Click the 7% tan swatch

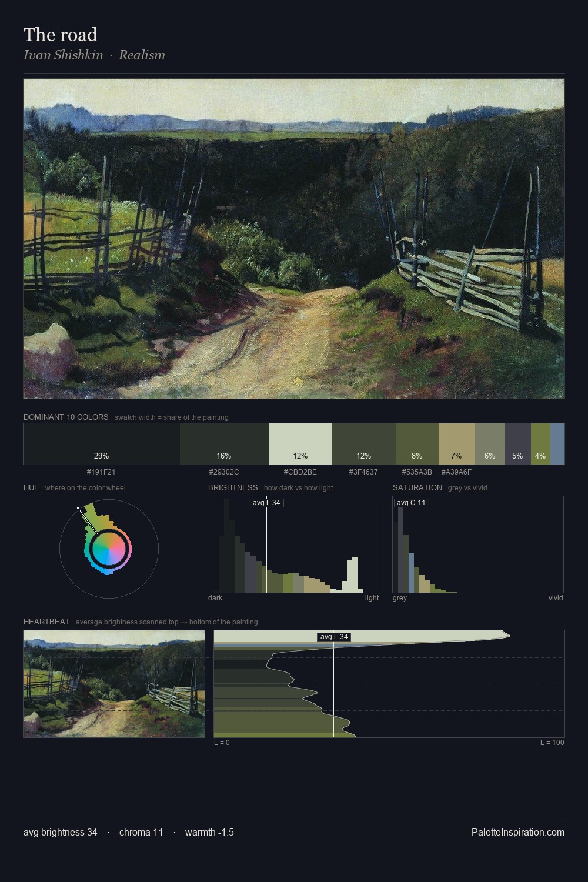coord(457,444)
